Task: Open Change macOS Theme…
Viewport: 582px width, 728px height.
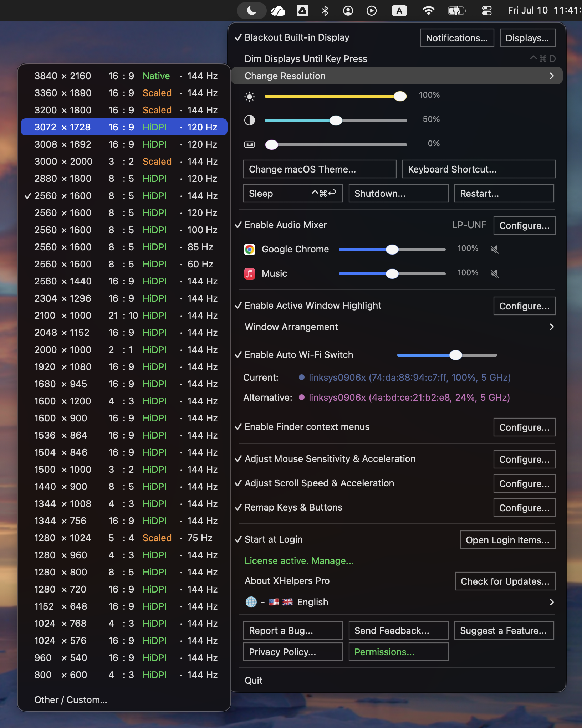Action: point(320,169)
